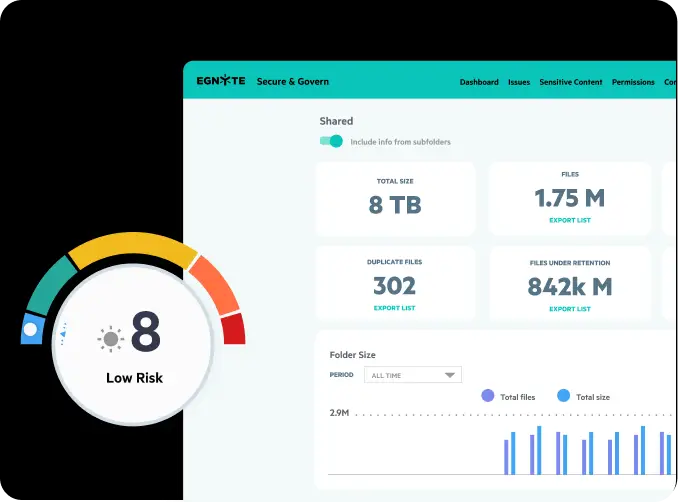Open the Period ALL TIME dropdown
Image resolution: width=678 pixels, height=502 pixels.
(x=413, y=375)
